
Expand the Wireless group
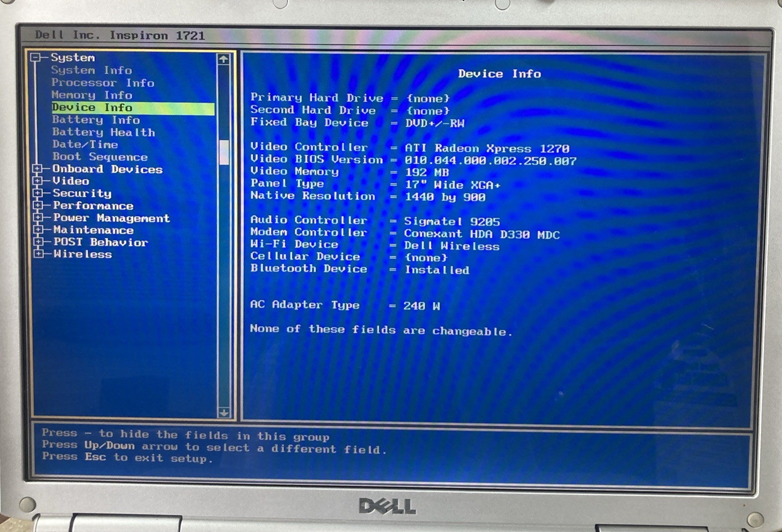click(38, 254)
